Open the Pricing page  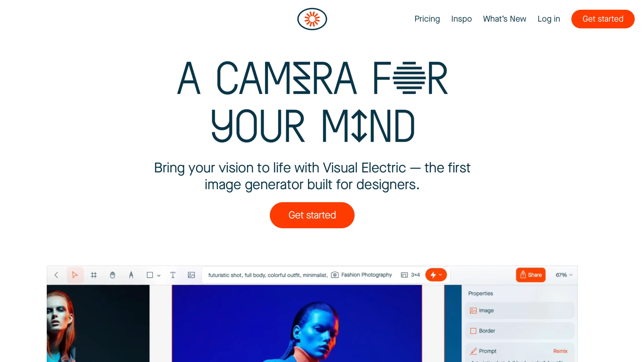[427, 19]
